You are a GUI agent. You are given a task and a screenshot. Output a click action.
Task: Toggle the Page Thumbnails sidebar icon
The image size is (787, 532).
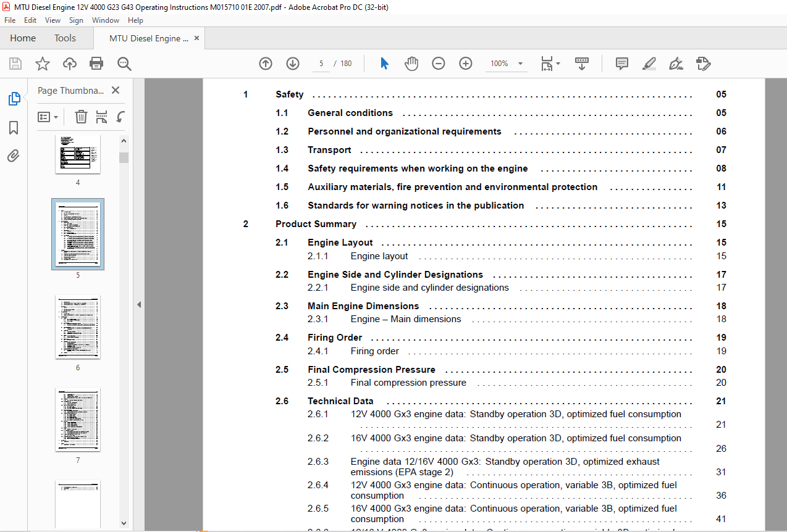coord(14,99)
